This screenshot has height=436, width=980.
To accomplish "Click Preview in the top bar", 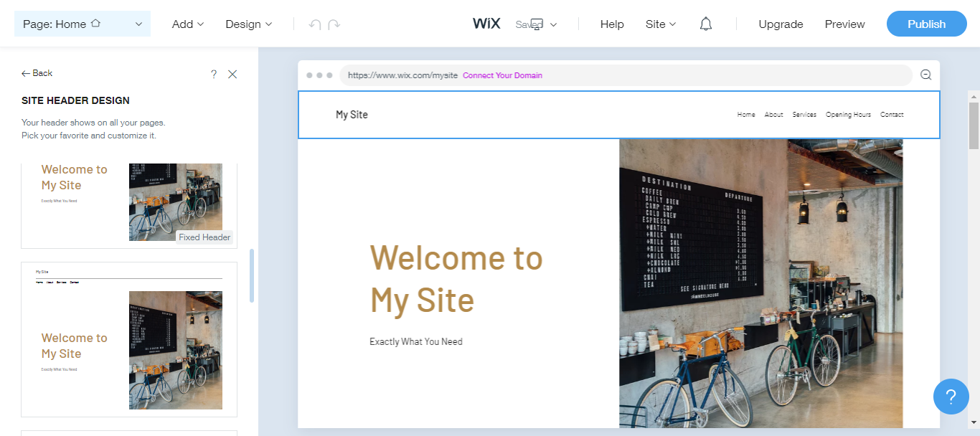I will point(844,24).
